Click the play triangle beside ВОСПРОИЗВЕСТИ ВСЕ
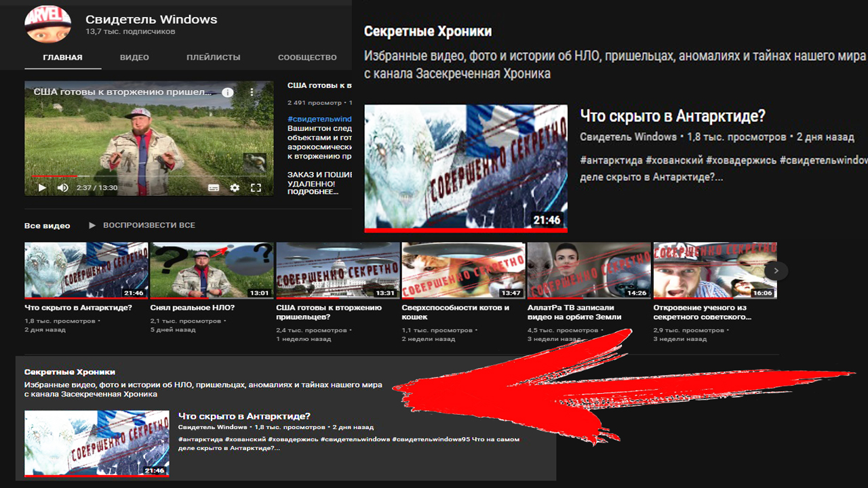868x488 pixels. point(92,225)
